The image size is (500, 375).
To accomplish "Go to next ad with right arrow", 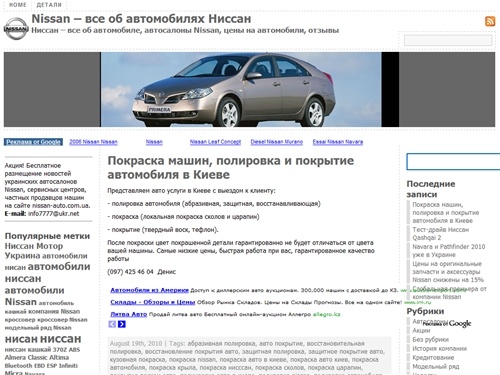I will 122,324.
